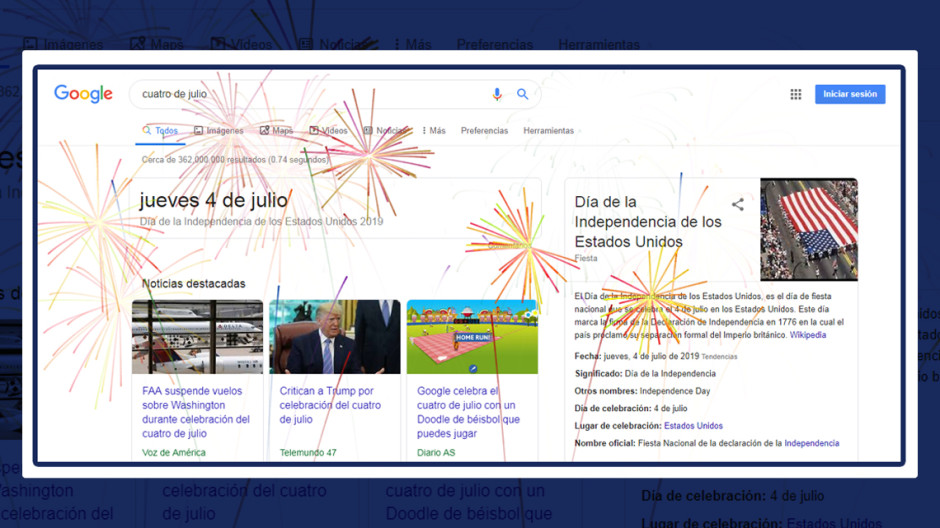Viewport: 940px width, 528px height.
Task: Click the Telemundo 47 source label
Action: click(308, 452)
